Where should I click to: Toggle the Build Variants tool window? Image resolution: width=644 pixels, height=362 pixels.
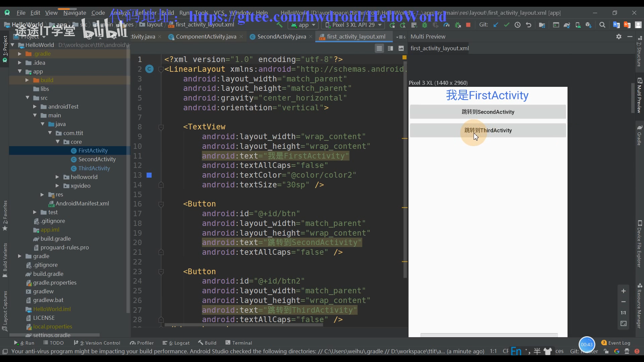5,260
